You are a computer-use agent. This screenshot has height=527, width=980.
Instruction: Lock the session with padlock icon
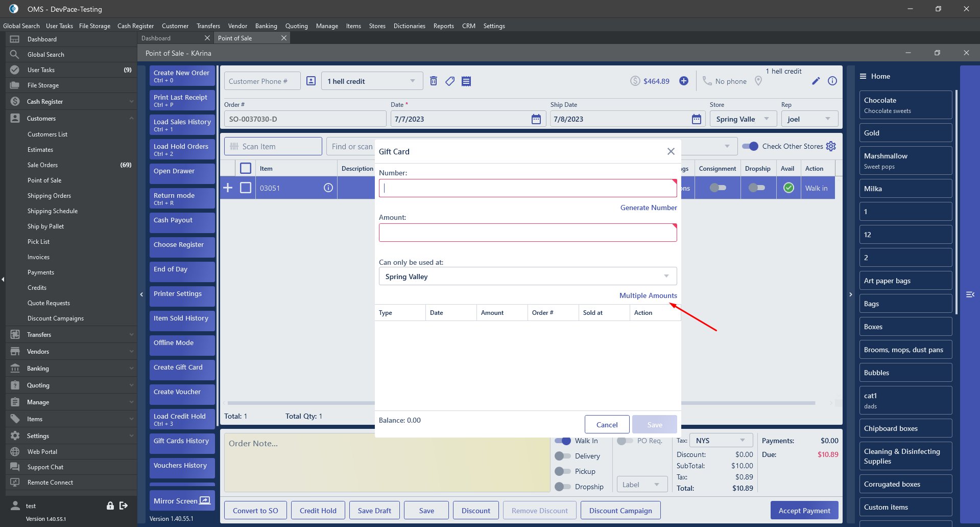110,506
